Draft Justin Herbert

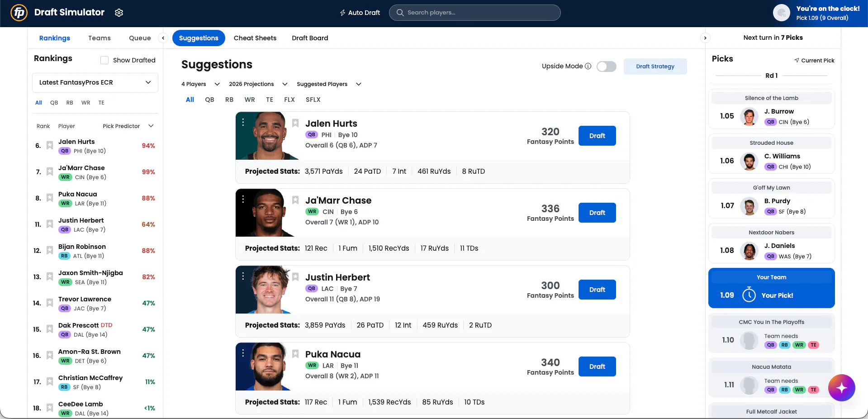[x=597, y=290]
